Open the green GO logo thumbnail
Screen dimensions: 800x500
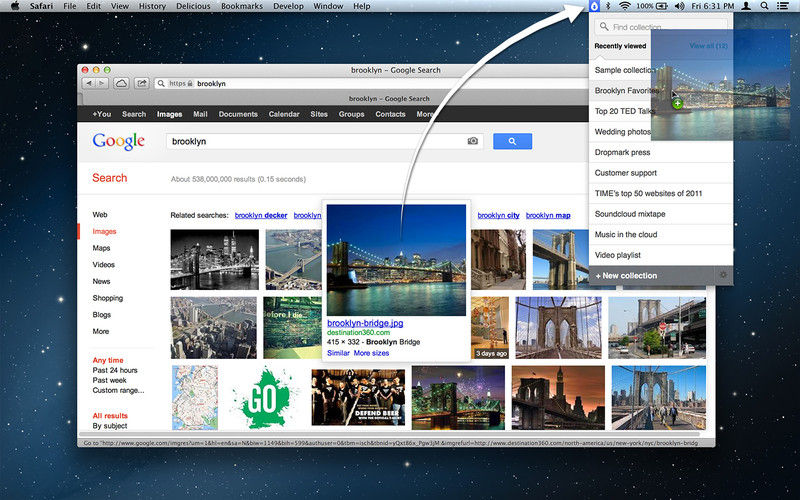point(264,396)
